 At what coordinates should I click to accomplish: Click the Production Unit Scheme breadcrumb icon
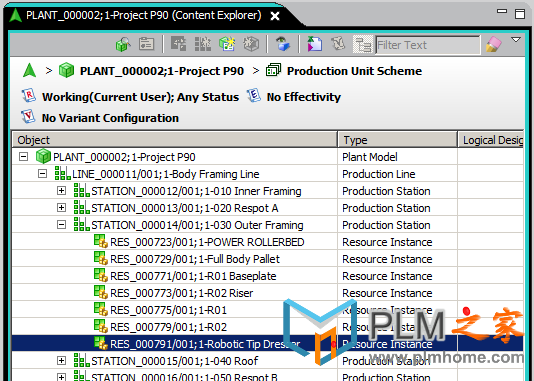(x=273, y=70)
